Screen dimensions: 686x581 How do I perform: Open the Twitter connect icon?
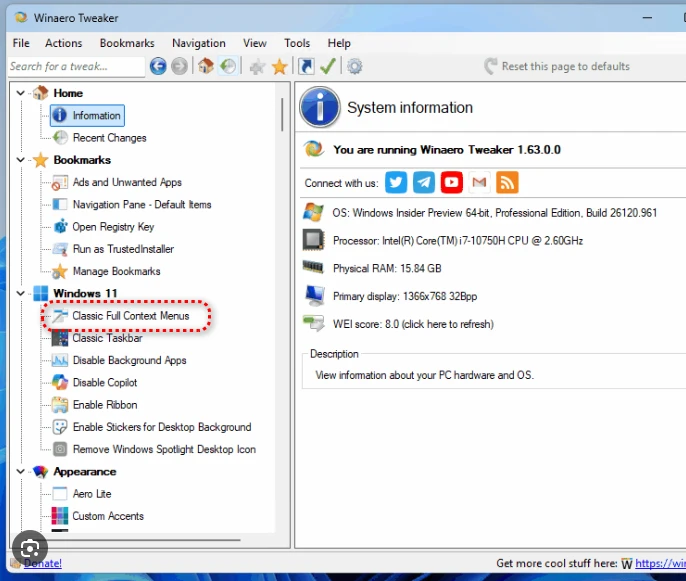396,182
